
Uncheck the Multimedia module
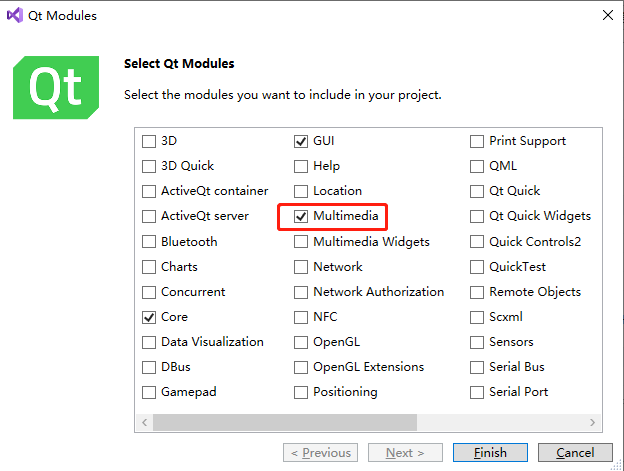301,216
